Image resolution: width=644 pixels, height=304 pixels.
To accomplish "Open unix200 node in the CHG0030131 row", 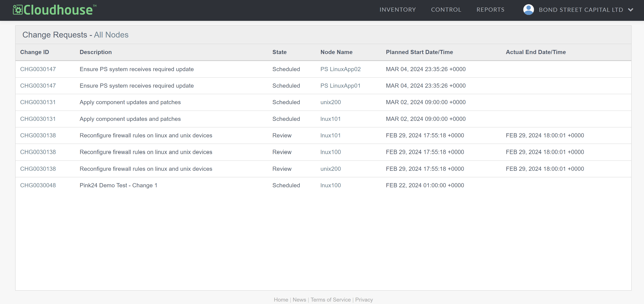I will (331, 102).
